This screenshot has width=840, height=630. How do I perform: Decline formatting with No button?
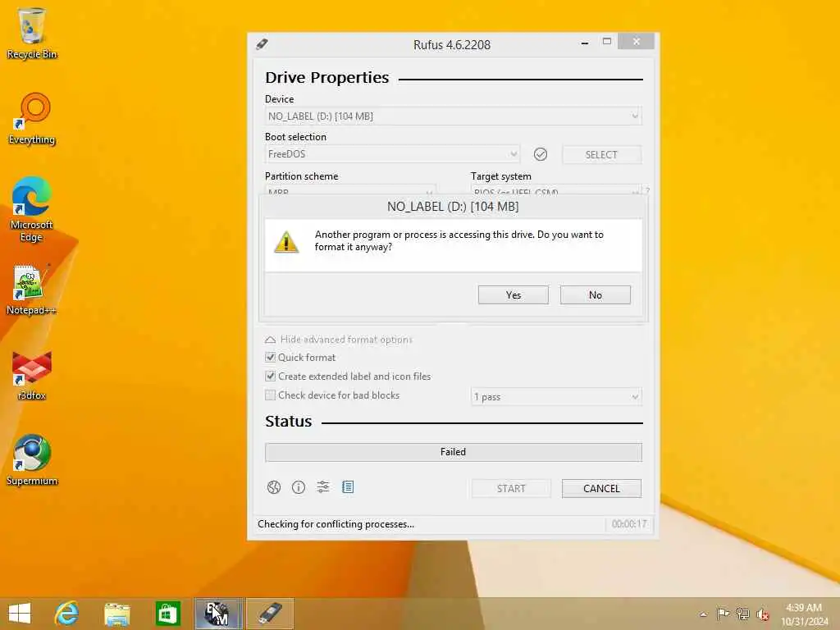596,295
